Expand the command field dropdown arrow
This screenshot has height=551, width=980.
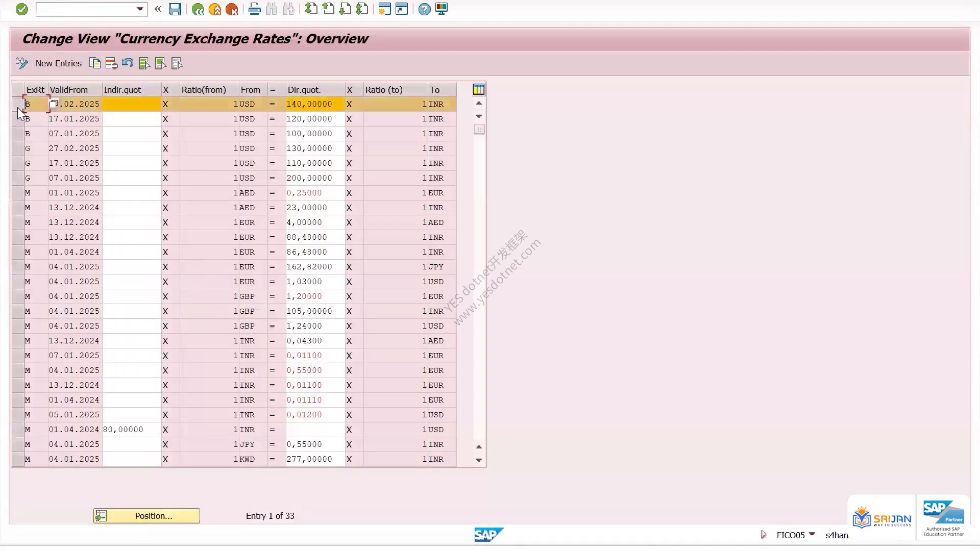[x=140, y=9]
